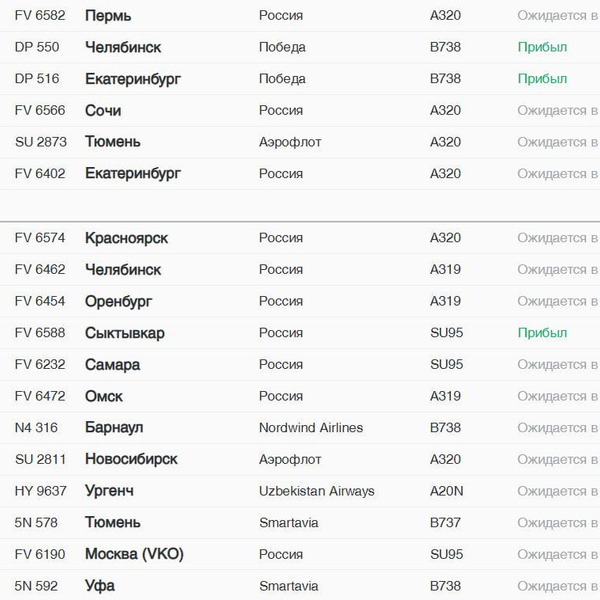Open the Сочи flight row
The width and height of the screenshot is (600, 600).
pyautogui.click(x=103, y=111)
